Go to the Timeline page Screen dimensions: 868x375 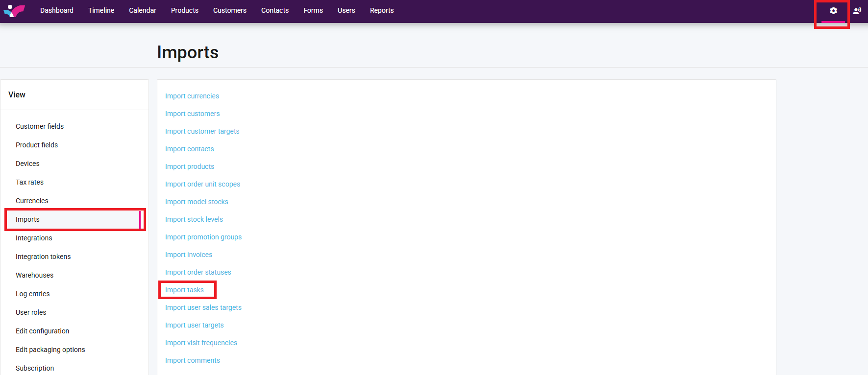(101, 10)
